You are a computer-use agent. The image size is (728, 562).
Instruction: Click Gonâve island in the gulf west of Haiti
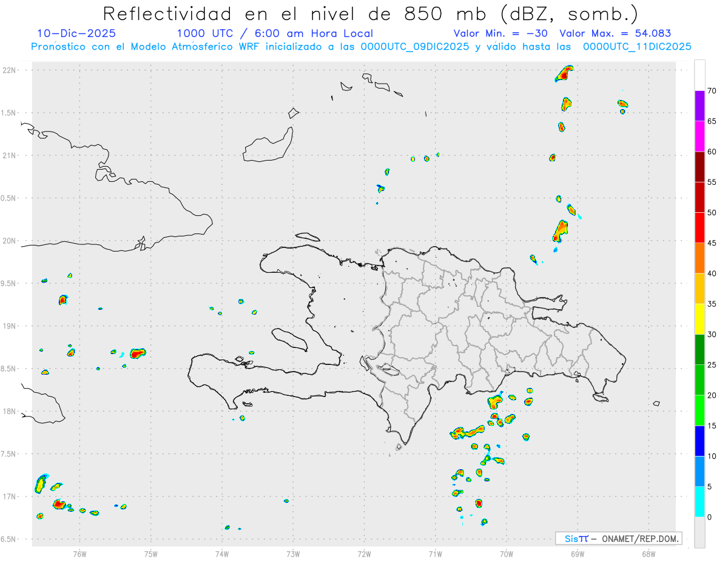pos(289,340)
